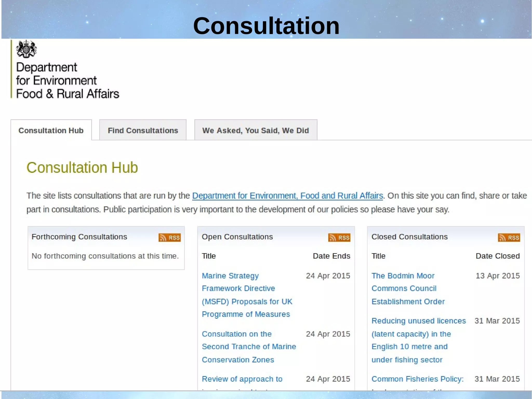The width and height of the screenshot is (532, 399).
Task: Open Bodmin Moor Commons Council Establishment Order
Action: click(408, 289)
